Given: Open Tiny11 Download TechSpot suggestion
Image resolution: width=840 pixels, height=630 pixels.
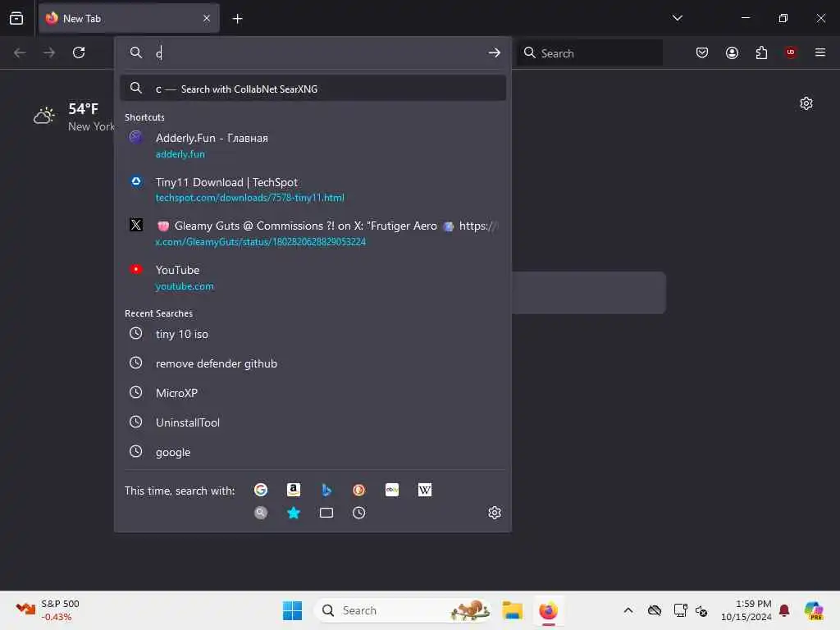Looking at the screenshot, I should [x=313, y=189].
